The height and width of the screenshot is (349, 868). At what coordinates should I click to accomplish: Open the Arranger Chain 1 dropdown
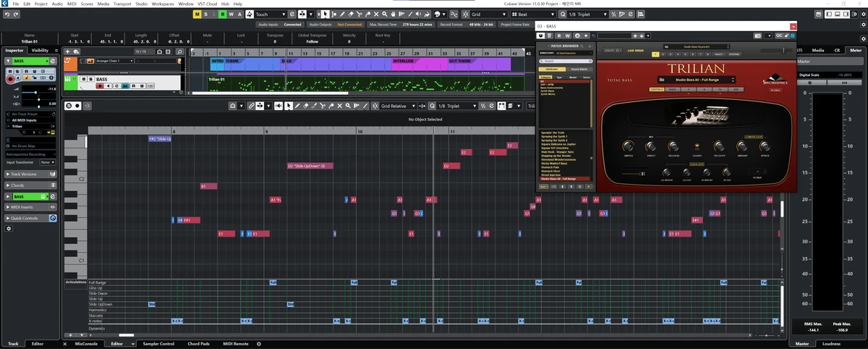(114, 61)
